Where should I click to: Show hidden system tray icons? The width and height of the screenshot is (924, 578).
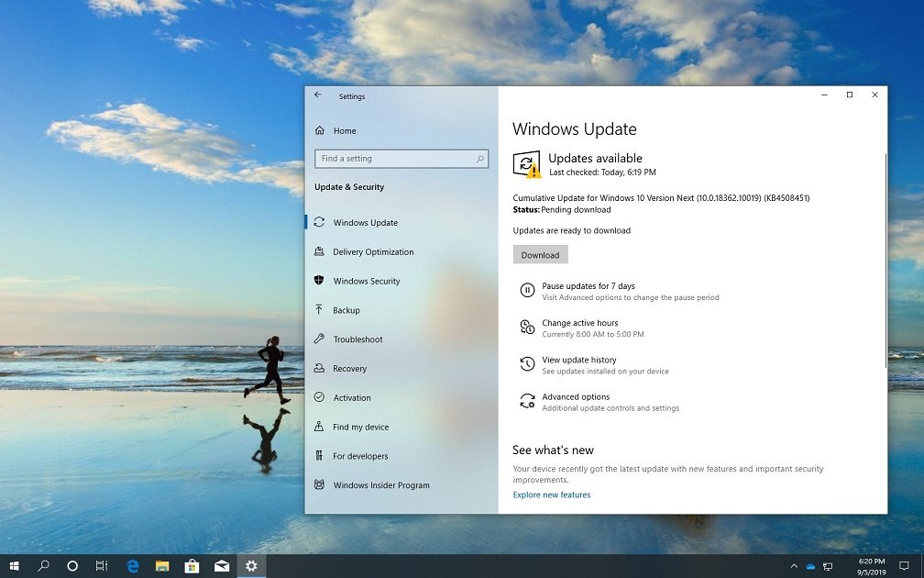[794, 566]
